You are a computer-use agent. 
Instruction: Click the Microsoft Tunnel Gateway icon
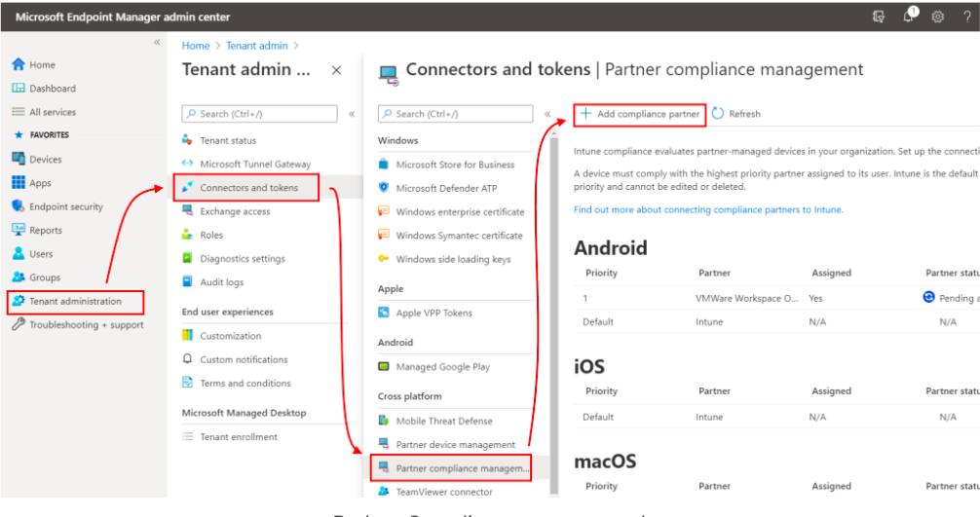[187, 164]
